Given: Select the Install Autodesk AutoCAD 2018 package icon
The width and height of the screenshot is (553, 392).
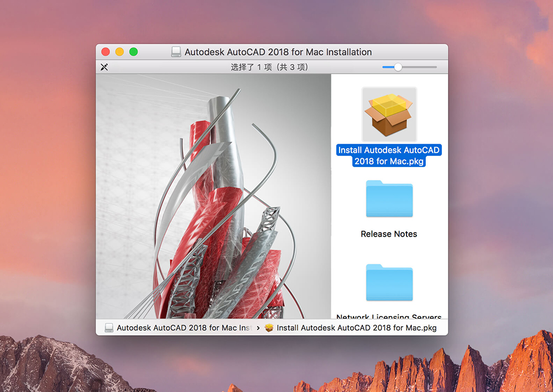Looking at the screenshot, I should click(x=389, y=114).
